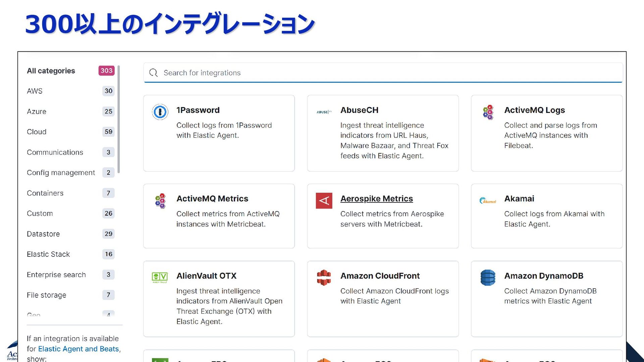This screenshot has width=644, height=362.
Task: Open the AbuseCH integration title
Action: [359, 110]
